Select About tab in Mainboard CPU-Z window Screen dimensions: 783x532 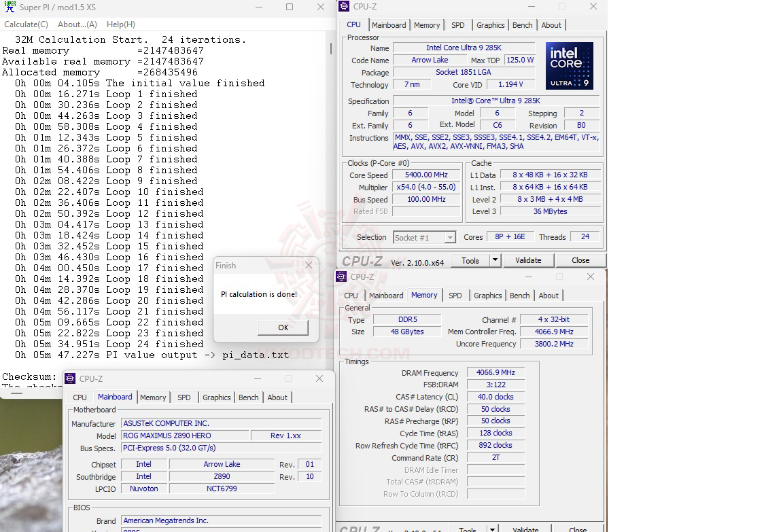pos(277,397)
